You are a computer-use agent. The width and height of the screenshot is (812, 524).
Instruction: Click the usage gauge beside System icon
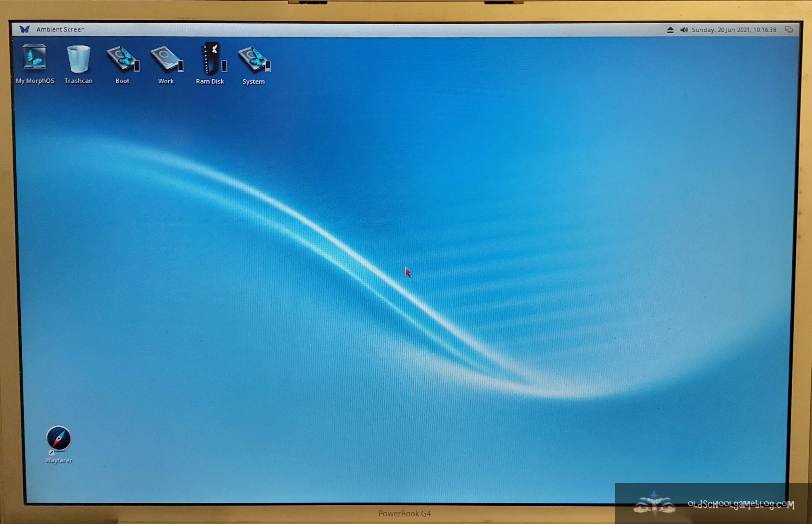click(268, 66)
